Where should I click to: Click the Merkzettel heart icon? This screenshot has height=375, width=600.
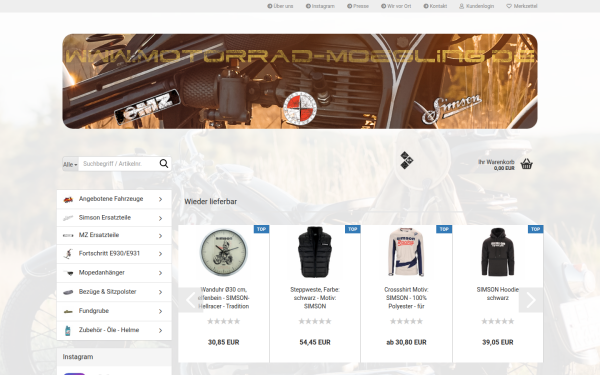click(x=509, y=6)
